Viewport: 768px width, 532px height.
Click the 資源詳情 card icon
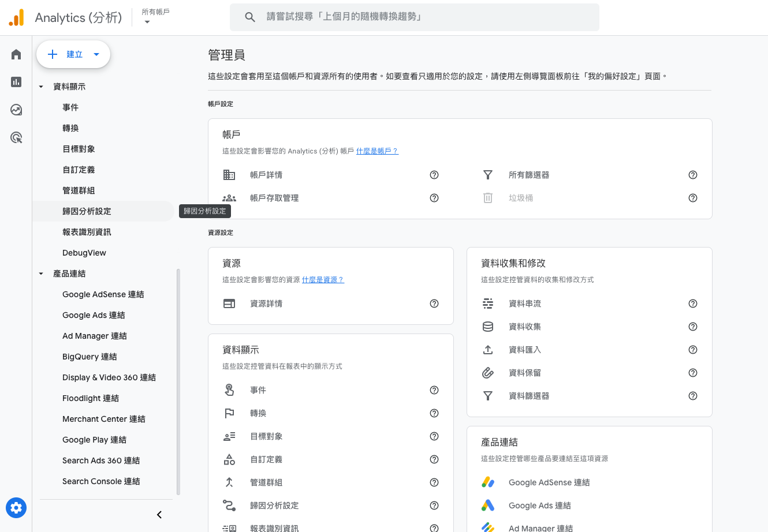point(229,304)
